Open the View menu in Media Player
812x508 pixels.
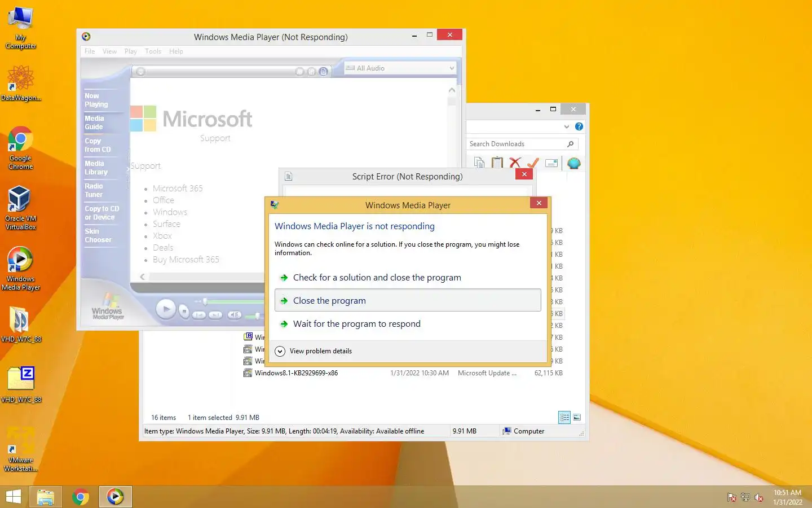109,51
